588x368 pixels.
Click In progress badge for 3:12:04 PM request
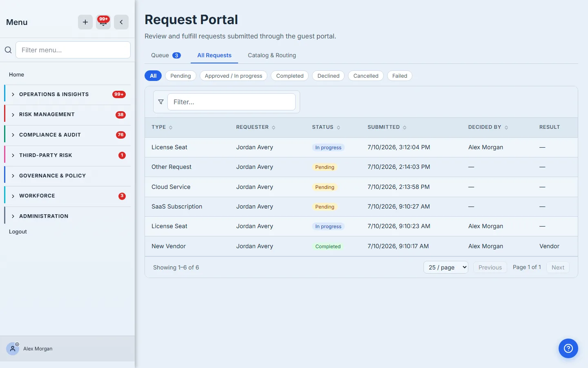pos(328,148)
